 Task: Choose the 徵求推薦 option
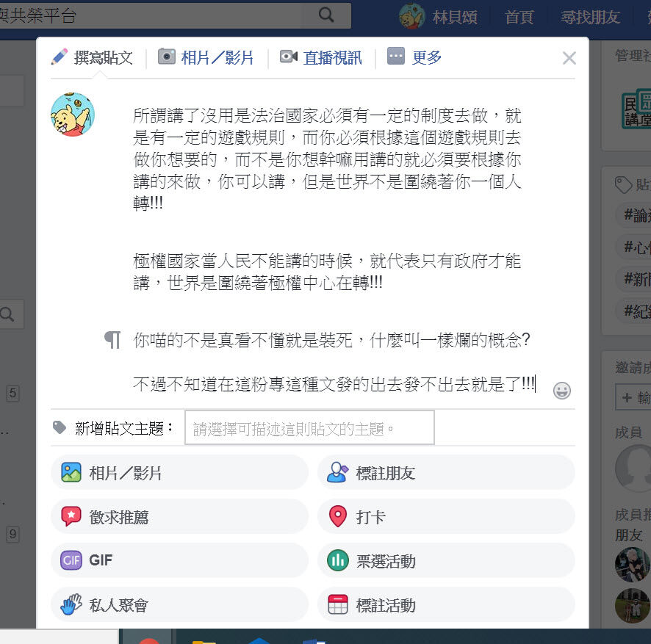(179, 517)
